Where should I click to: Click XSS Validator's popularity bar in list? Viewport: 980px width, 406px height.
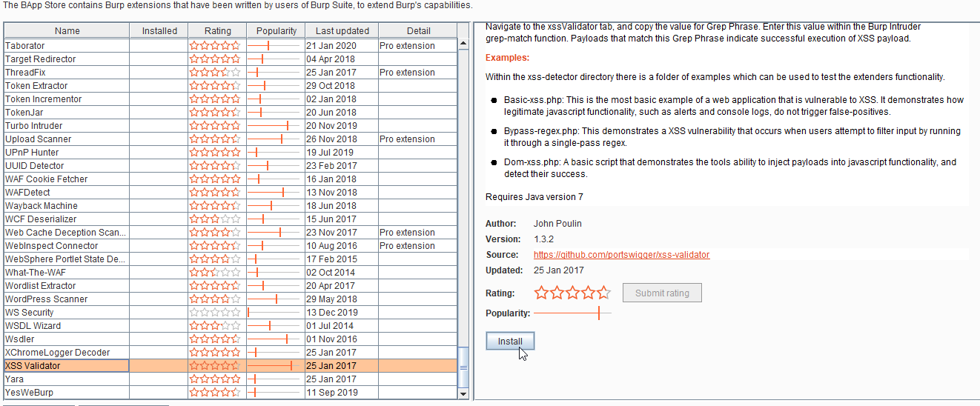tap(275, 366)
